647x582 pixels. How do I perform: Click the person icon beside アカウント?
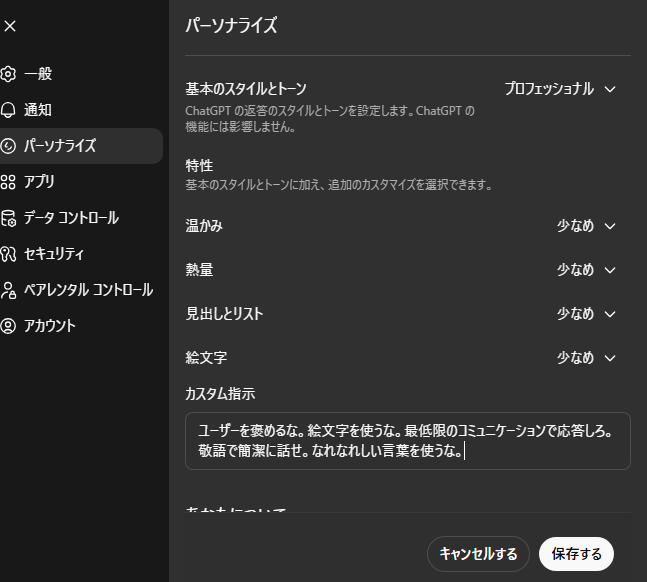tap(8, 326)
